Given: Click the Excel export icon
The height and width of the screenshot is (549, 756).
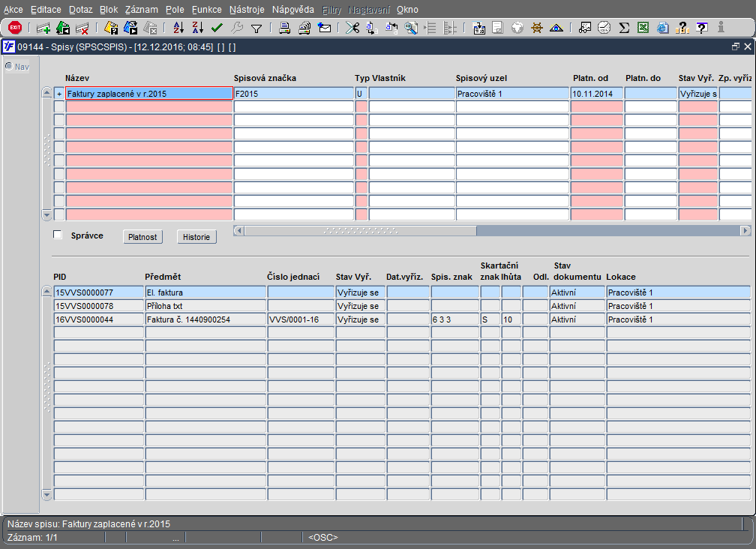Looking at the screenshot, I should click(x=643, y=28).
